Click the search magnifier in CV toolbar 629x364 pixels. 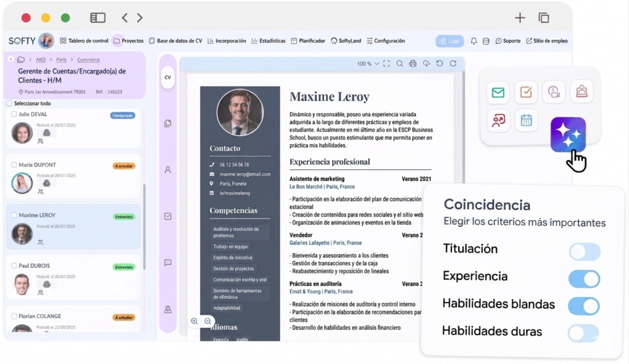click(x=399, y=64)
